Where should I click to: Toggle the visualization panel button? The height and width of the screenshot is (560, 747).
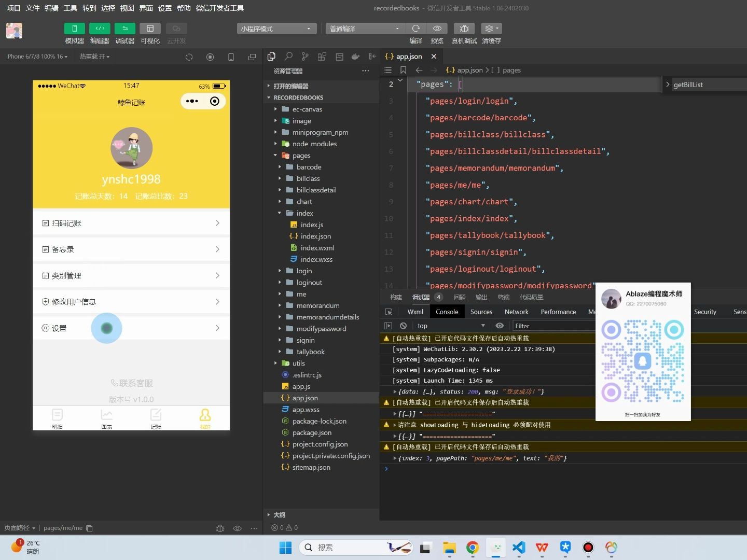[150, 29]
